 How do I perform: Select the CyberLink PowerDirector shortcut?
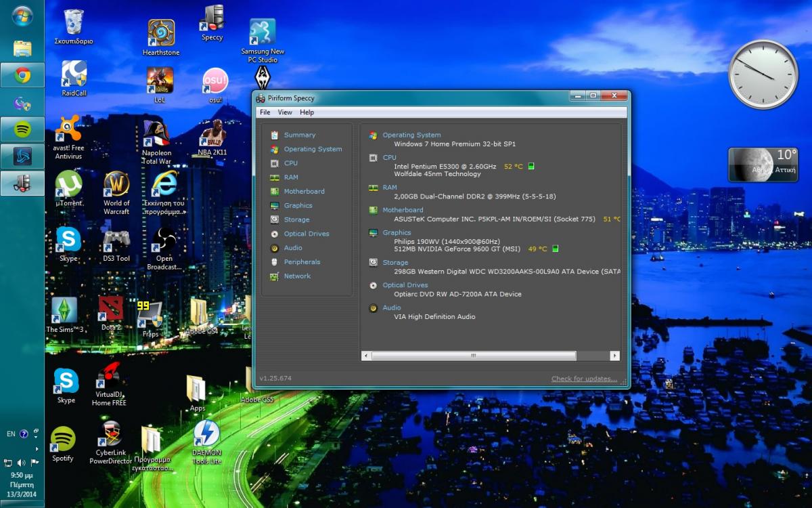[x=111, y=443]
